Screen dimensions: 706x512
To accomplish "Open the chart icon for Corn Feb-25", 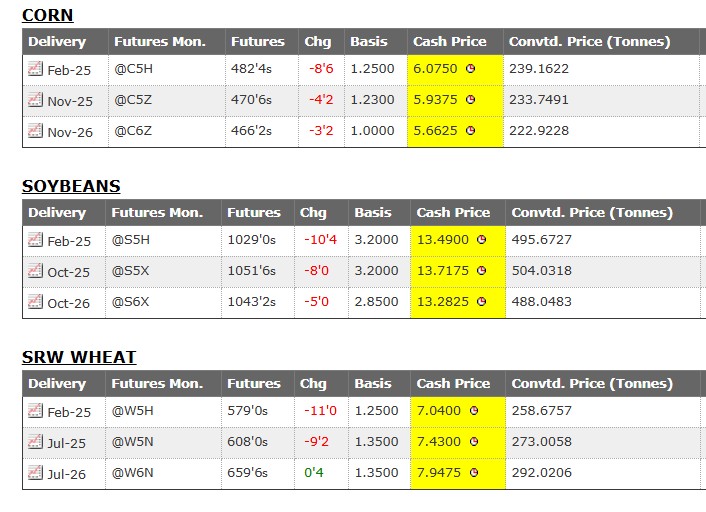I will pos(35,70).
